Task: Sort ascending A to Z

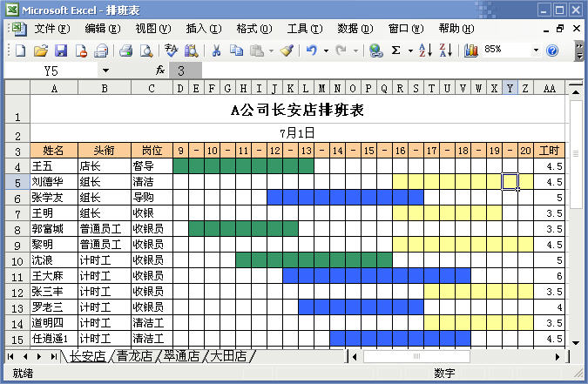Action: point(425,51)
